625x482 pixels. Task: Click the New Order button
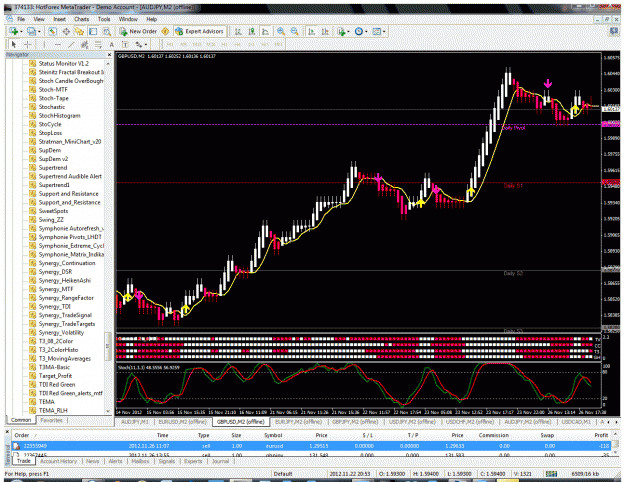[x=138, y=31]
